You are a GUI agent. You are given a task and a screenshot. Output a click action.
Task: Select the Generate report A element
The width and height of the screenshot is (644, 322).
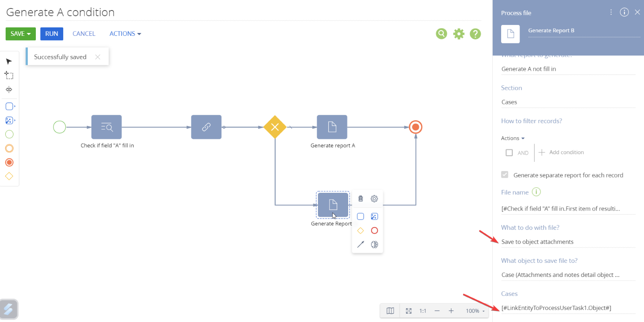332,127
